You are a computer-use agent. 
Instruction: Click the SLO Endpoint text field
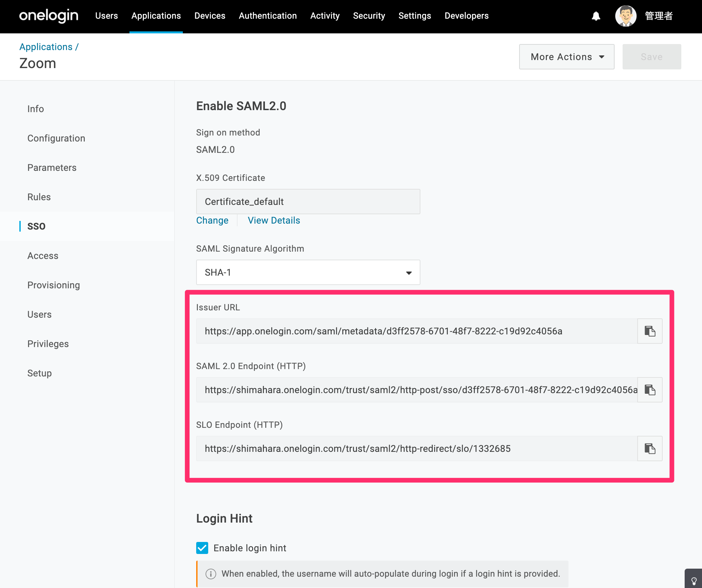tap(416, 449)
